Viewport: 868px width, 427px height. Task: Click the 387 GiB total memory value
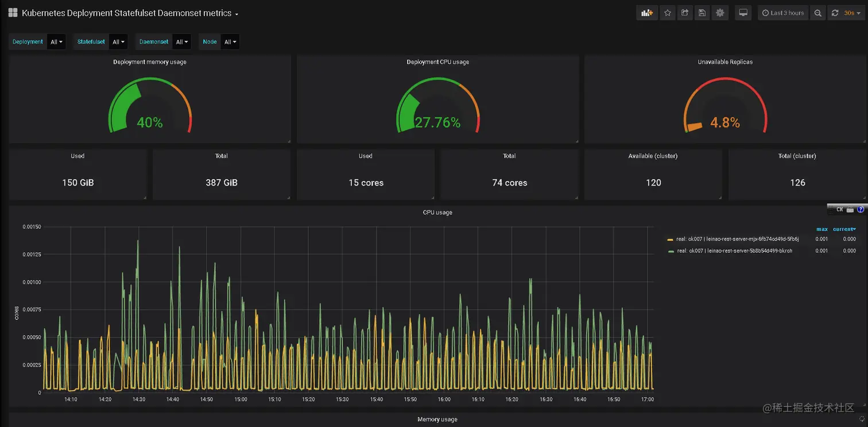(222, 183)
